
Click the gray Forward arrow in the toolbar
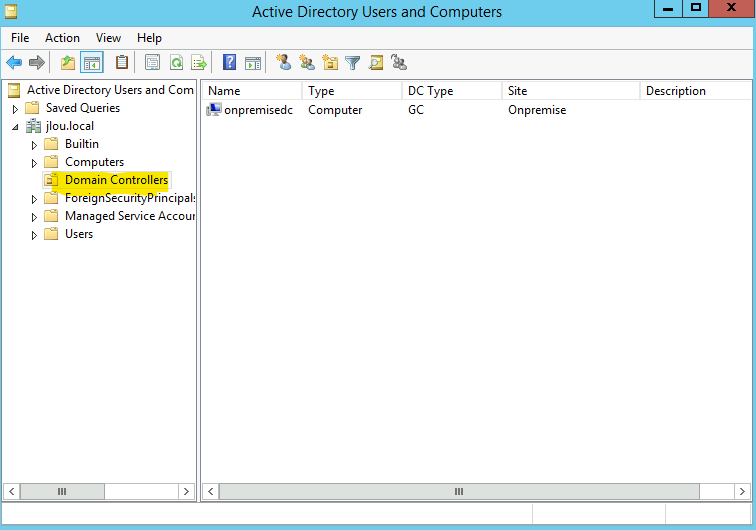tap(37, 62)
